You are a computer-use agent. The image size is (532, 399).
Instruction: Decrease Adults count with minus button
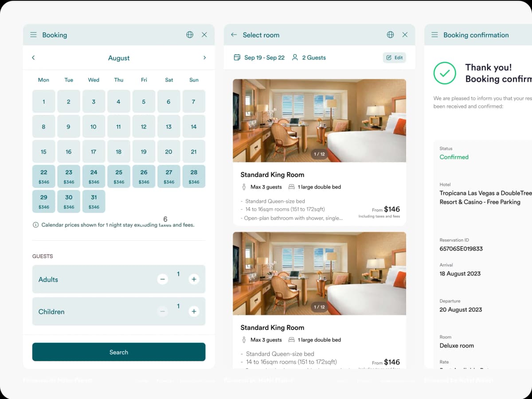163,279
